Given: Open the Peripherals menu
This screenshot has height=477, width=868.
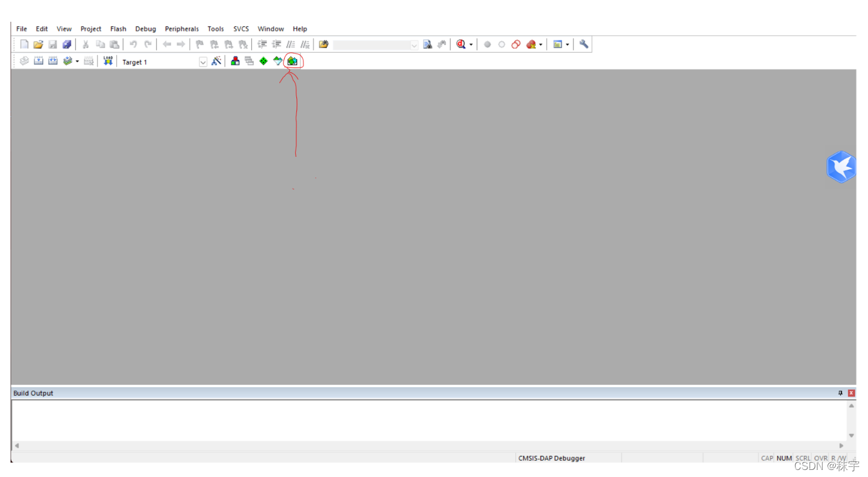Looking at the screenshot, I should [182, 29].
